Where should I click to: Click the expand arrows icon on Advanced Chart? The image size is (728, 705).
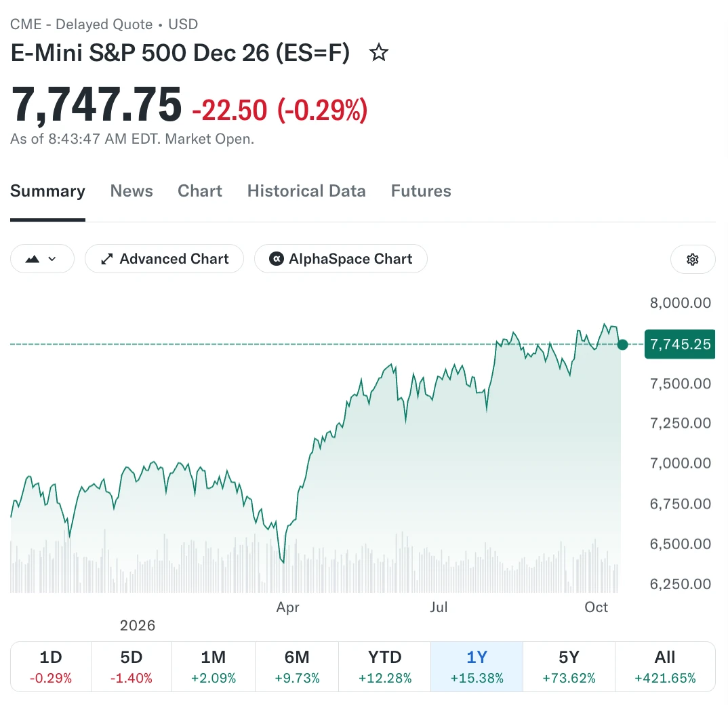(107, 259)
